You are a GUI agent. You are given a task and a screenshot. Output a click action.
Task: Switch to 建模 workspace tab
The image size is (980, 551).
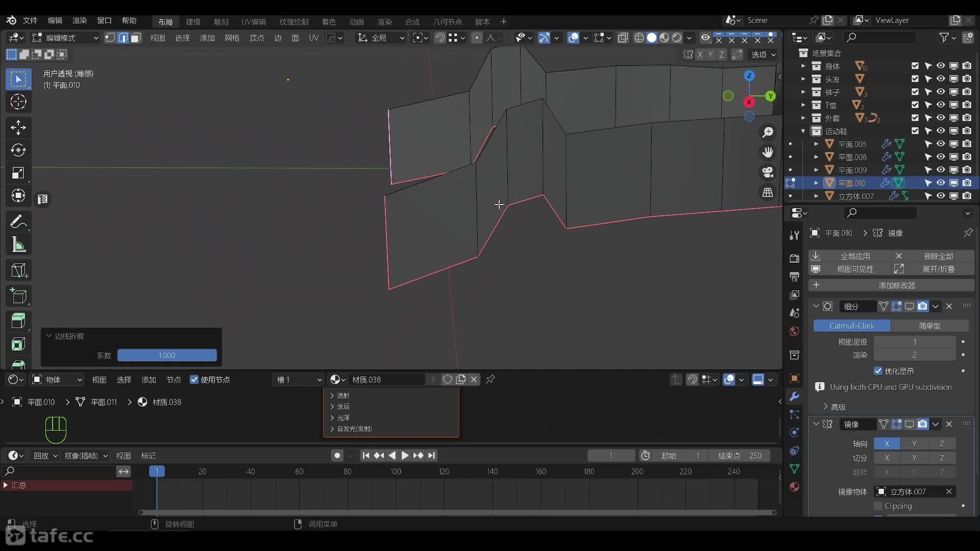[193, 21]
